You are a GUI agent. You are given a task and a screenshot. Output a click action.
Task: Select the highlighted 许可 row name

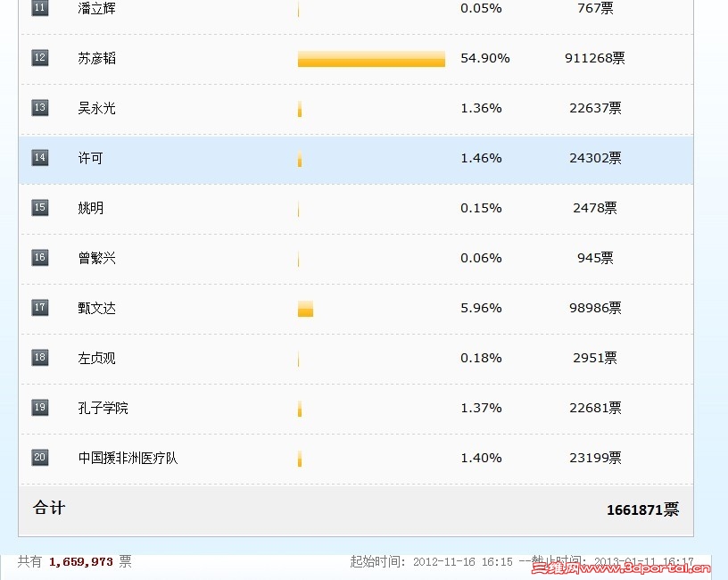click(x=90, y=158)
